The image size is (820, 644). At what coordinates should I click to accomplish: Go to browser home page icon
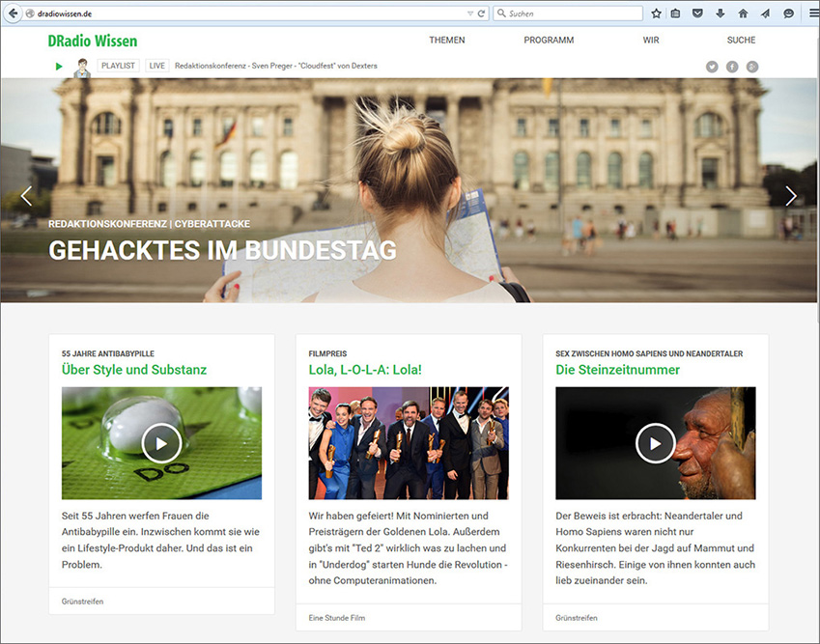click(x=743, y=14)
